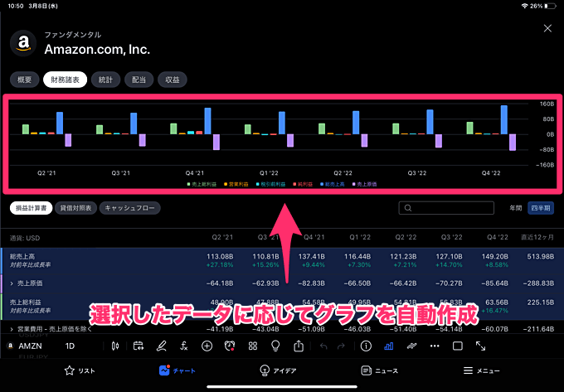Tap the Q4 '22 blue revenue bar
The height and width of the screenshot is (392, 564).
pyautogui.click(x=504, y=120)
